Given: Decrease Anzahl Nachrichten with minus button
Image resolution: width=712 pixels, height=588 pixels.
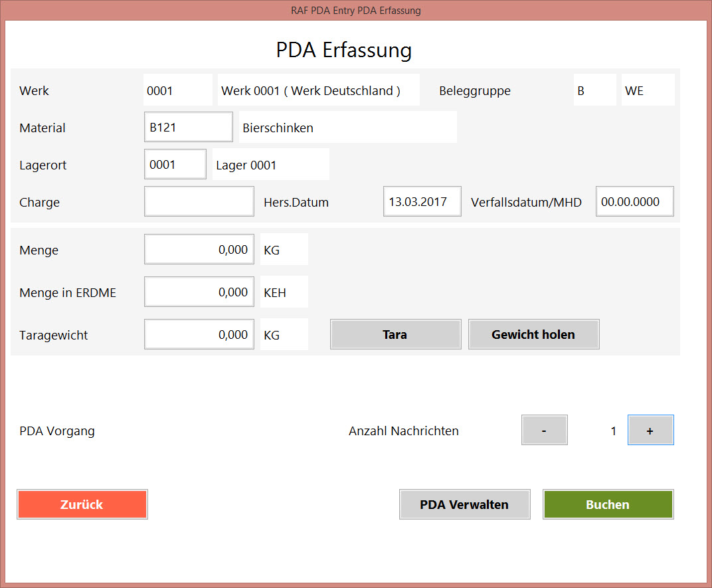Looking at the screenshot, I should pos(544,431).
